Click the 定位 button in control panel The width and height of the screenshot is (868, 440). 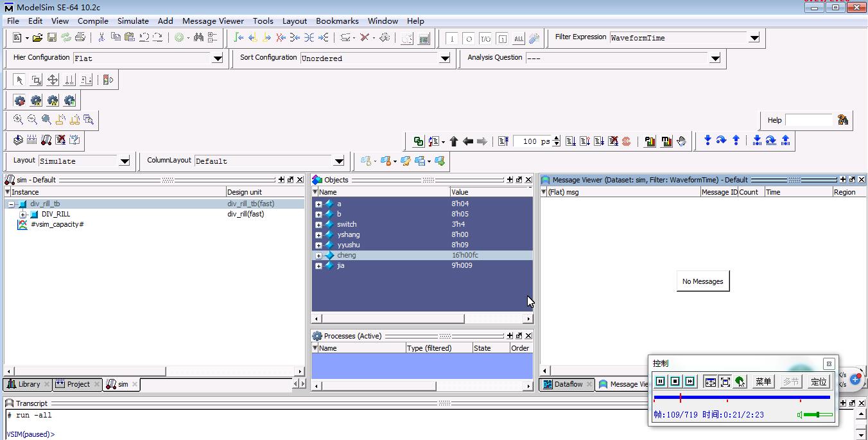(819, 382)
